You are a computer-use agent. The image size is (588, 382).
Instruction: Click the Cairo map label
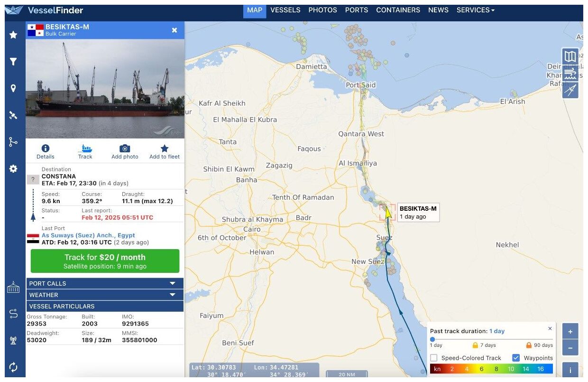(252, 229)
